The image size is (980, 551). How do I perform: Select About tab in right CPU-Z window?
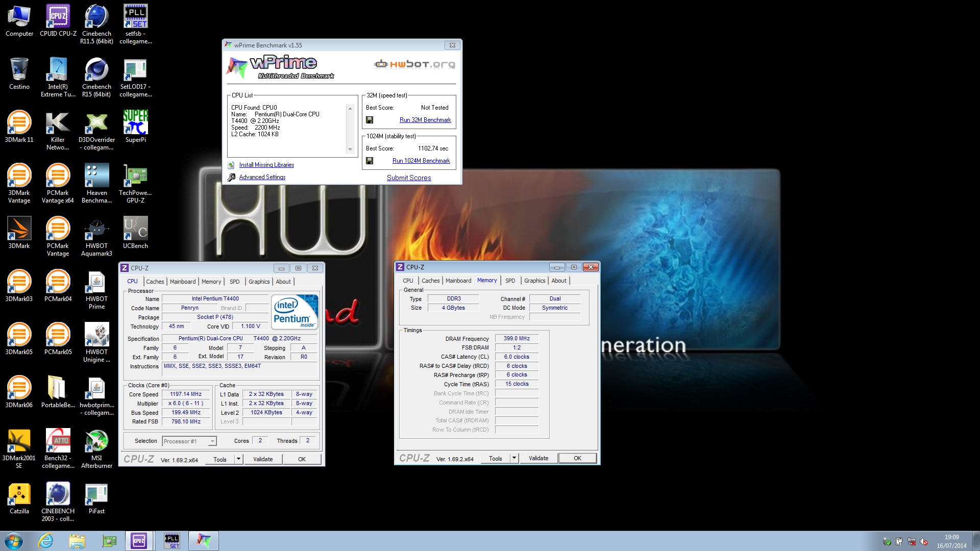[x=559, y=281]
